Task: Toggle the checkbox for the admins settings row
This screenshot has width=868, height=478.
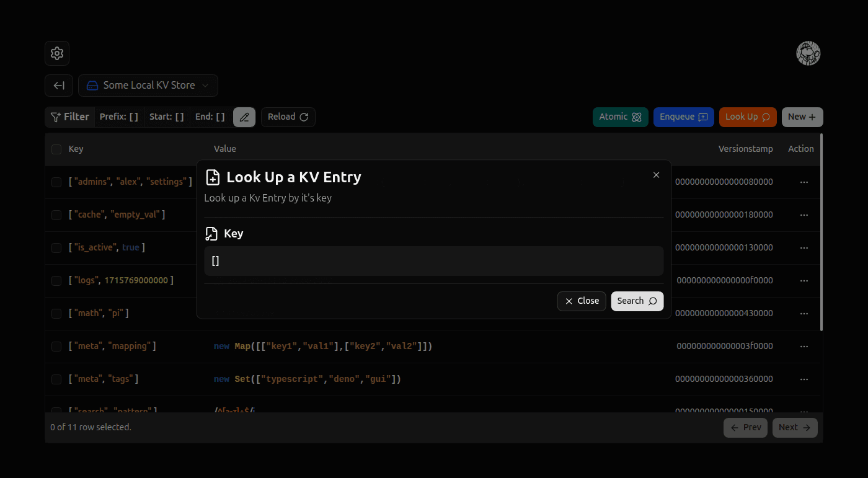Action: click(x=56, y=182)
